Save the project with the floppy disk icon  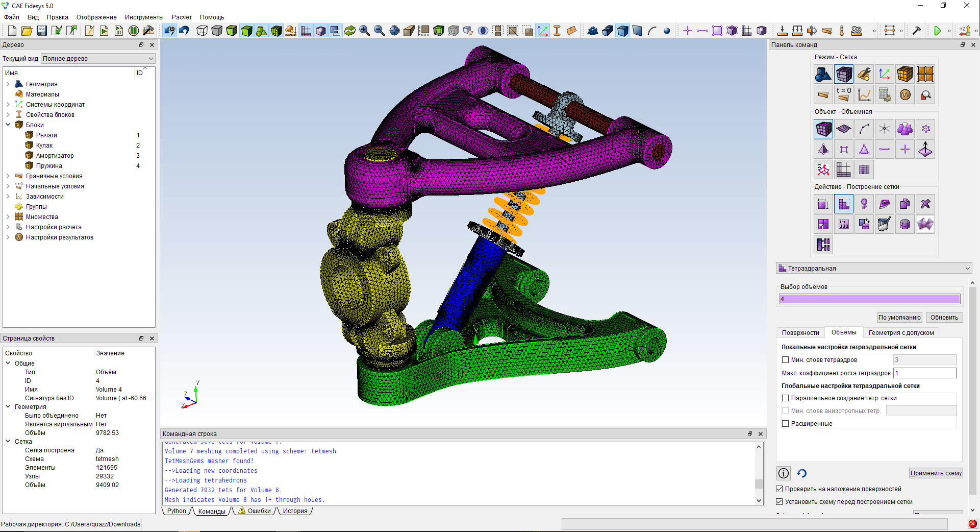coord(42,31)
